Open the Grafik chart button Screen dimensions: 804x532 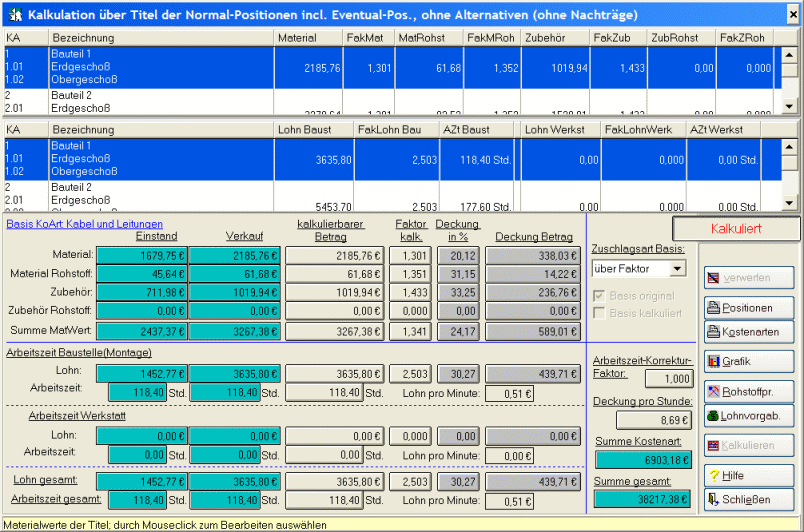click(749, 361)
